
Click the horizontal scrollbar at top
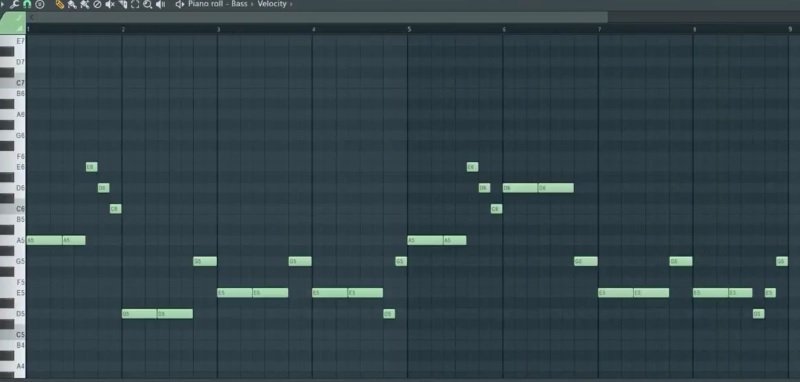click(x=317, y=17)
